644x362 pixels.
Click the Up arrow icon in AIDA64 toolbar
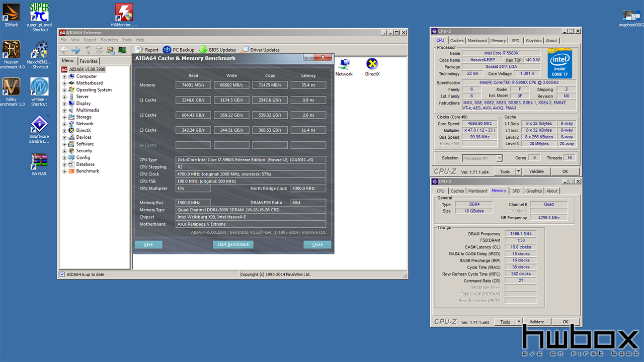click(88, 50)
